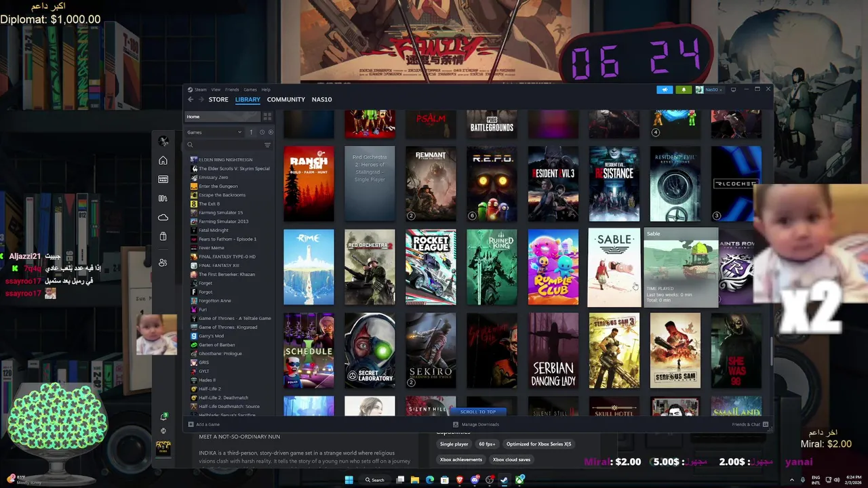868x488 pixels.
Task: Filter by ready-to-play icon
Action: [x=271, y=132]
